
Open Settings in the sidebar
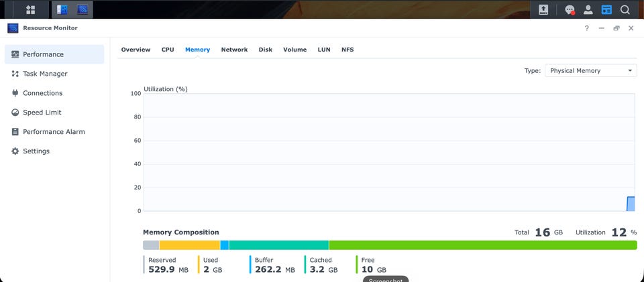point(54,151)
